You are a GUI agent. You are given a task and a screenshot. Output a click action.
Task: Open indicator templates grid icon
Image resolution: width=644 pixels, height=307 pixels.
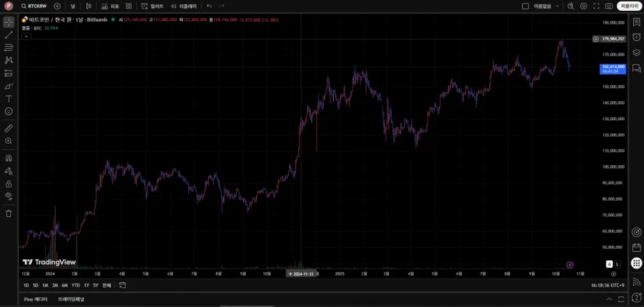(129, 6)
